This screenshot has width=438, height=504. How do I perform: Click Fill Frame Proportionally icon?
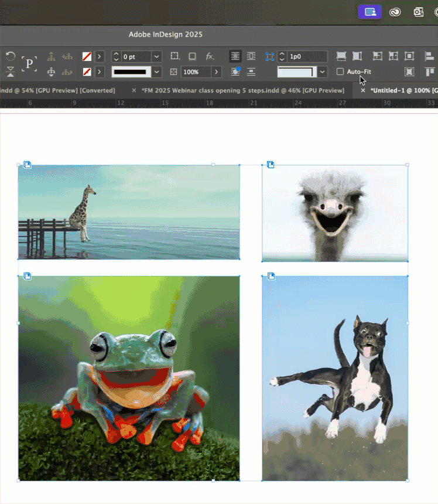point(341,56)
